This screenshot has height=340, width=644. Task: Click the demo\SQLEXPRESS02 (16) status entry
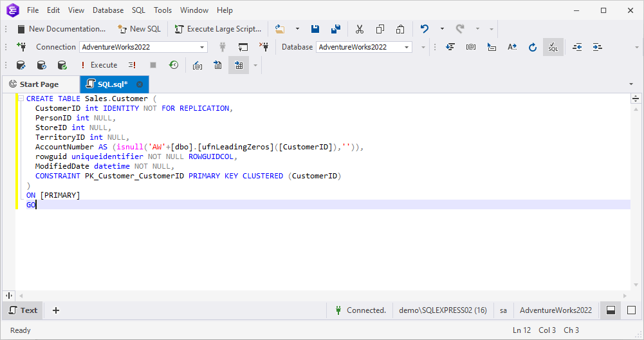(x=443, y=310)
